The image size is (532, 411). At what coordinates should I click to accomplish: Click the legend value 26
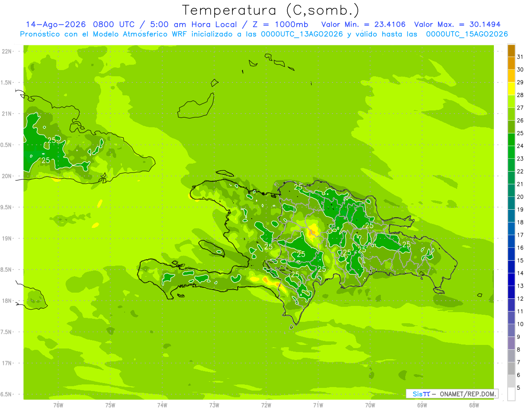520,121
